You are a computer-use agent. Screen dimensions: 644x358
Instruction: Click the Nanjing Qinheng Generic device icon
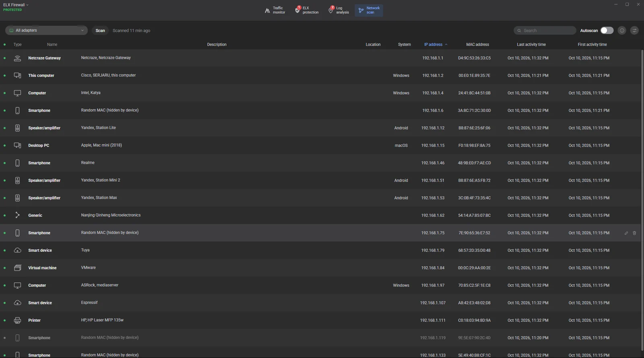coord(17,215)
